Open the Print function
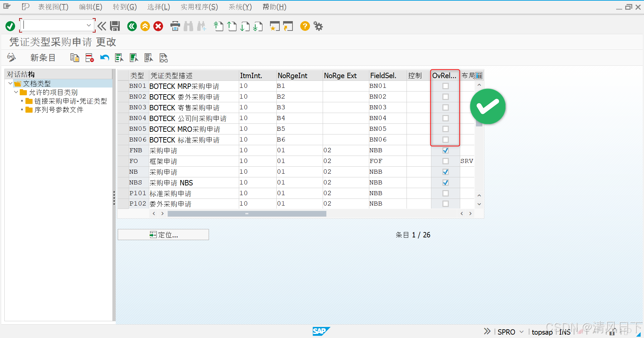This screenshot has height=338, width=644. pos(175,26)
